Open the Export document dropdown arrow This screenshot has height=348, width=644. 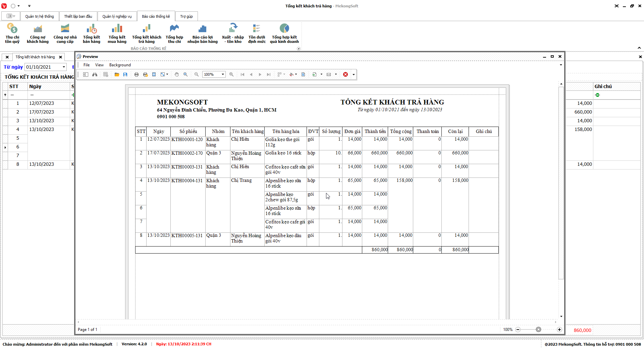pyautogui.click(x=321, y=74)
